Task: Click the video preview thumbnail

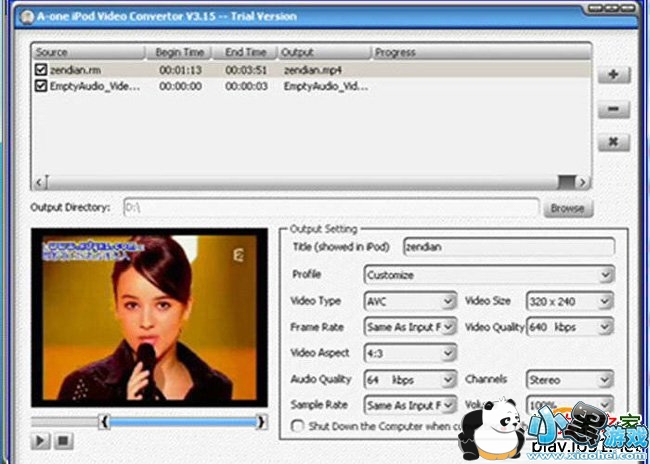Action: point(149,318)
